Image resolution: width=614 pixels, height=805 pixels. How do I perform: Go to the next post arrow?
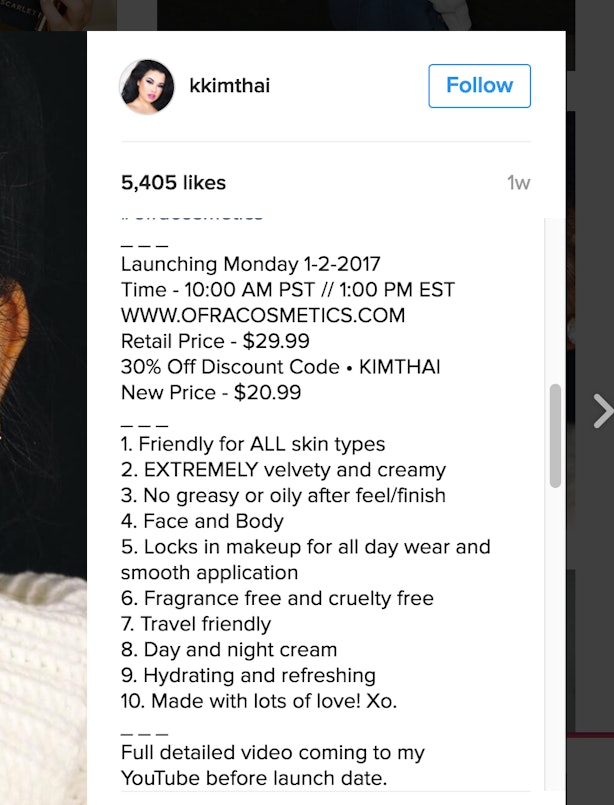604,411
